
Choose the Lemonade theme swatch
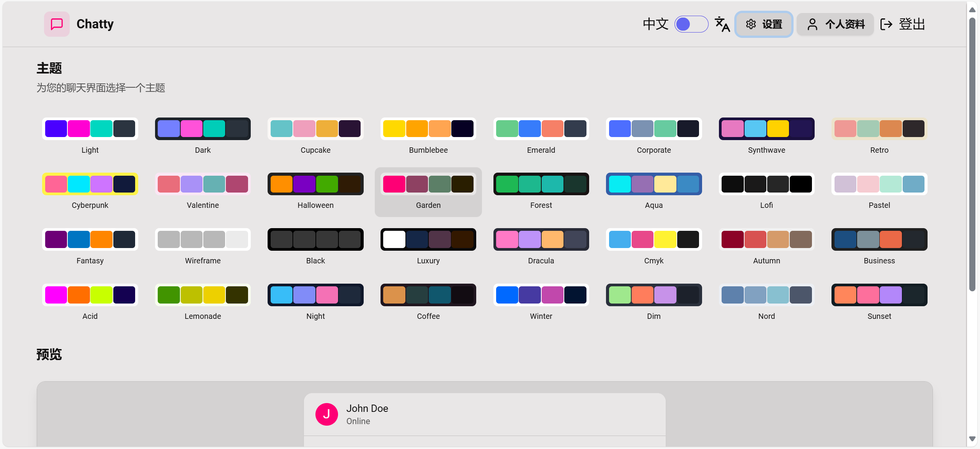[203, 295]
